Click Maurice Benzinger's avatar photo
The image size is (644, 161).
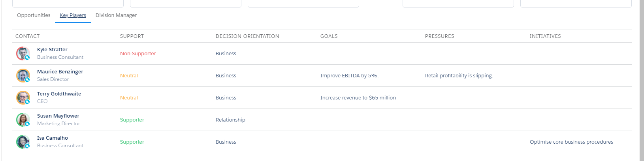tap(23, 75)
